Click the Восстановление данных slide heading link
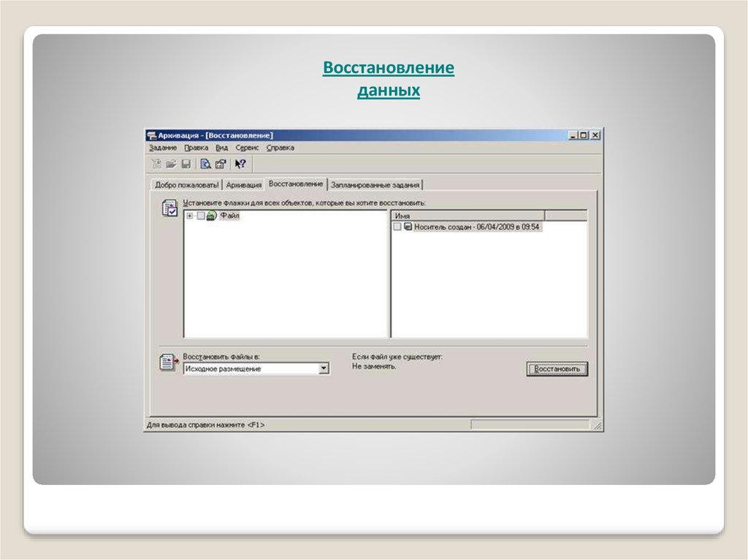 point(389,79)
